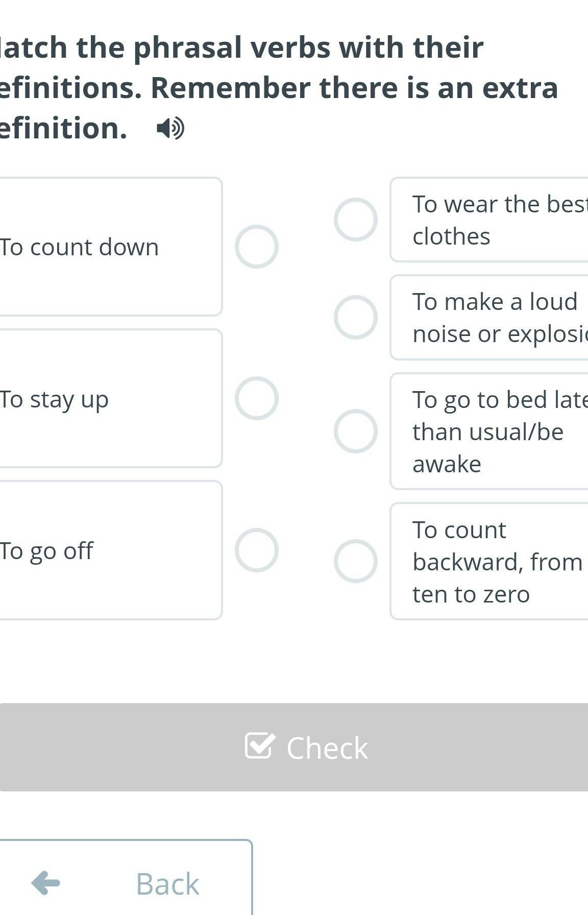
Task: Click the 'To go off' card
Action: (111, 550)
